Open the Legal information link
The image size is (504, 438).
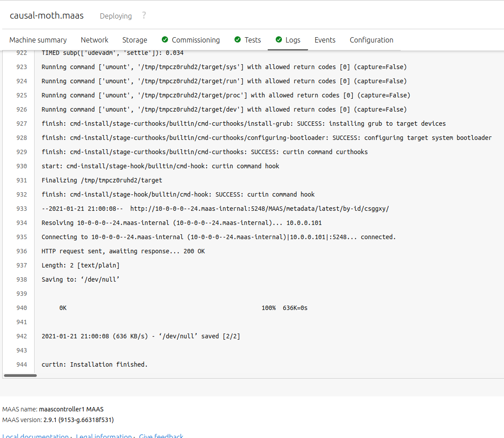(x=104, y=436)
